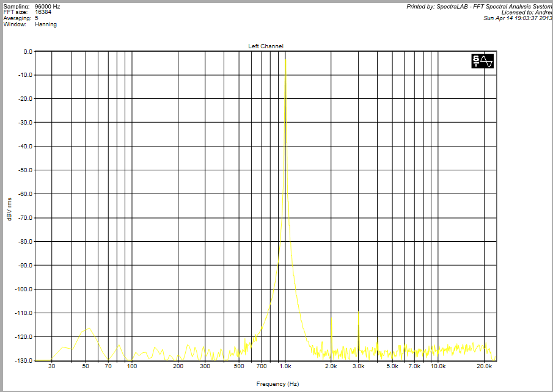Select the "50" frequency axis tick label
This screenshot has width=553, height=392.
[86, 366]
